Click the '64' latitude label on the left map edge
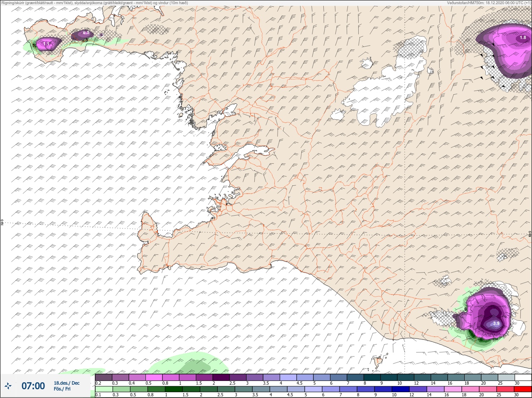This screenshot has height=398, width=532. (x=2, y=223)
